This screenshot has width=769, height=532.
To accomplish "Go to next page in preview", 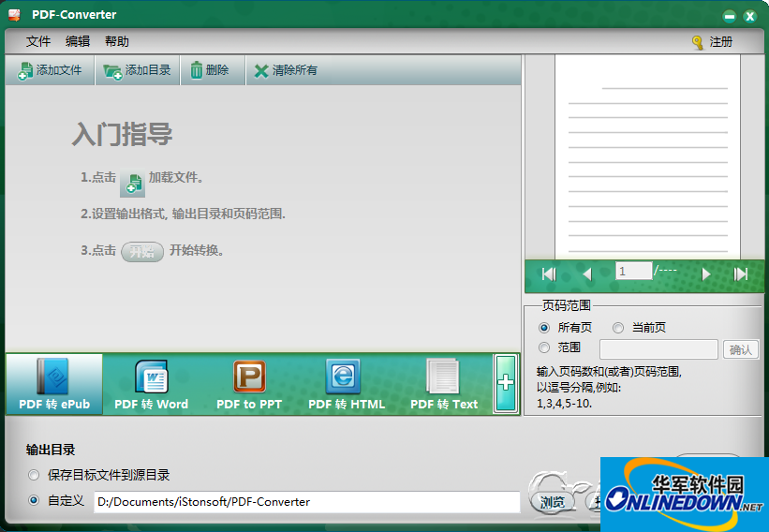I will 705,273.
